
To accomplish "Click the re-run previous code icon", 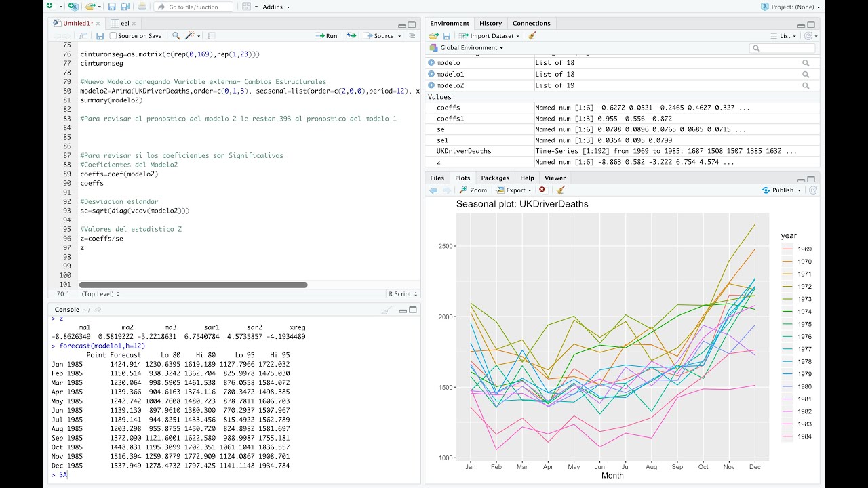I will coord(351,35).
